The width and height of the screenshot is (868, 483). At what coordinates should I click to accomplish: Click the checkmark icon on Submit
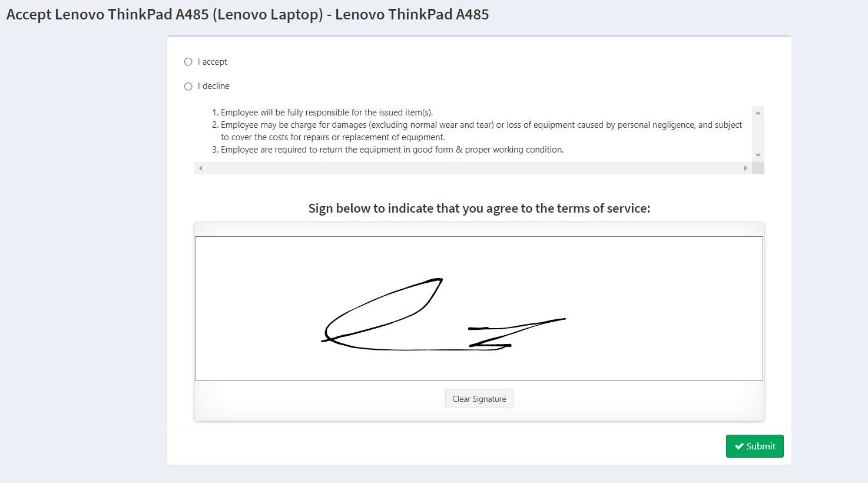pyautogui.click(x=739, y=446)
